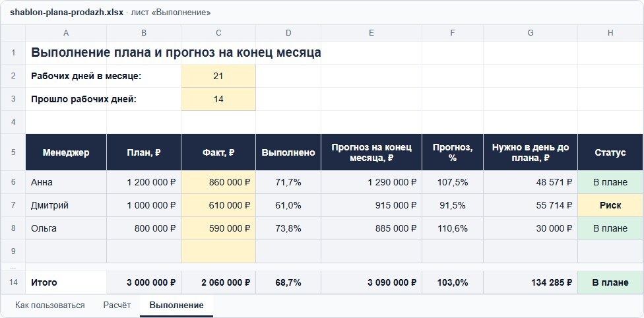Select the daily need cell 55 714 ₽

click(x=531, y=205)
